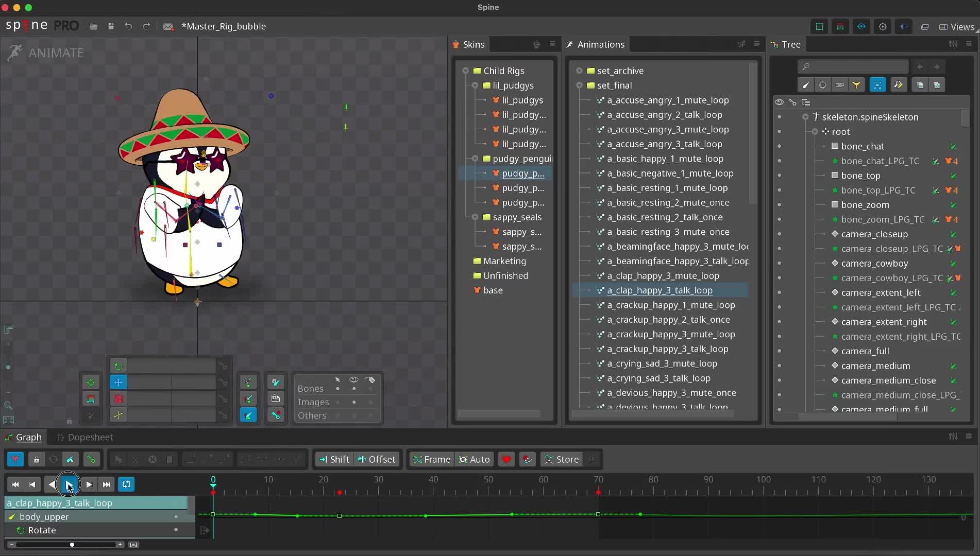The height and width of the screenshot is (556, 980).
Task: Click the tree search input field
Action: click(853, 66)
